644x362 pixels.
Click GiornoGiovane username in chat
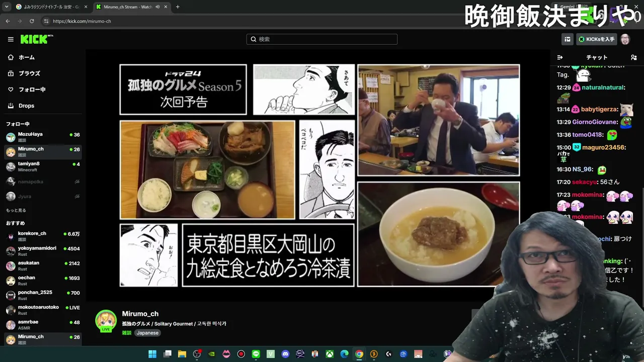594,122
